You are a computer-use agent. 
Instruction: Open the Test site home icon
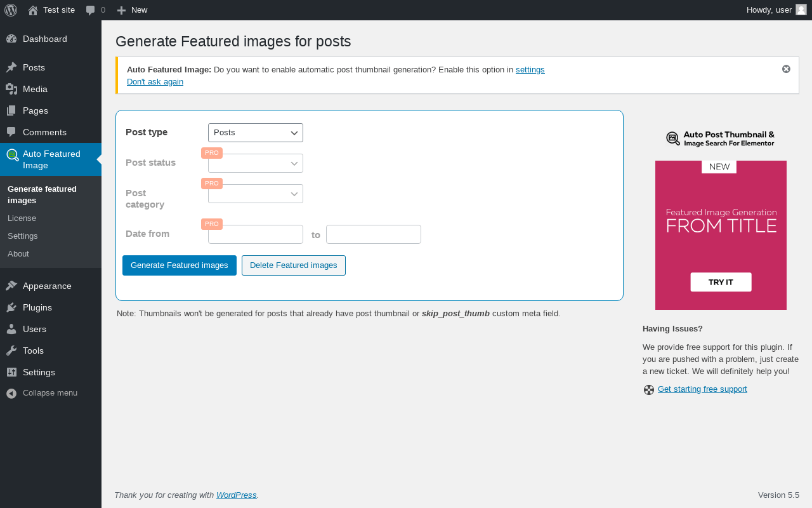(33, 10)
